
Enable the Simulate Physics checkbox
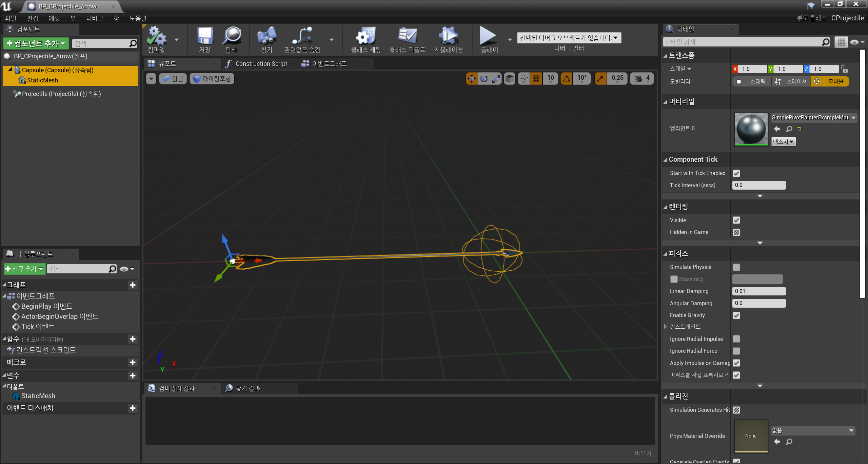click(736, 267)
